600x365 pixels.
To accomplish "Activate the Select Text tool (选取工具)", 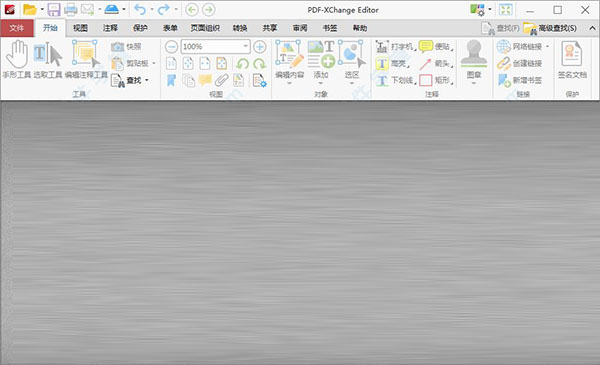I will point(48,59).
